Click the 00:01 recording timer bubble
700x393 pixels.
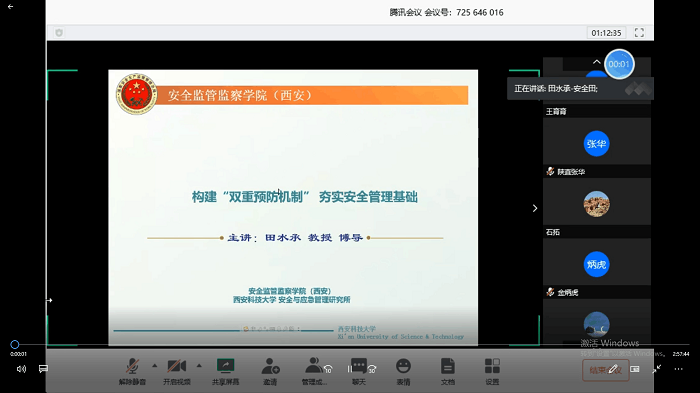tap(619, 64)
